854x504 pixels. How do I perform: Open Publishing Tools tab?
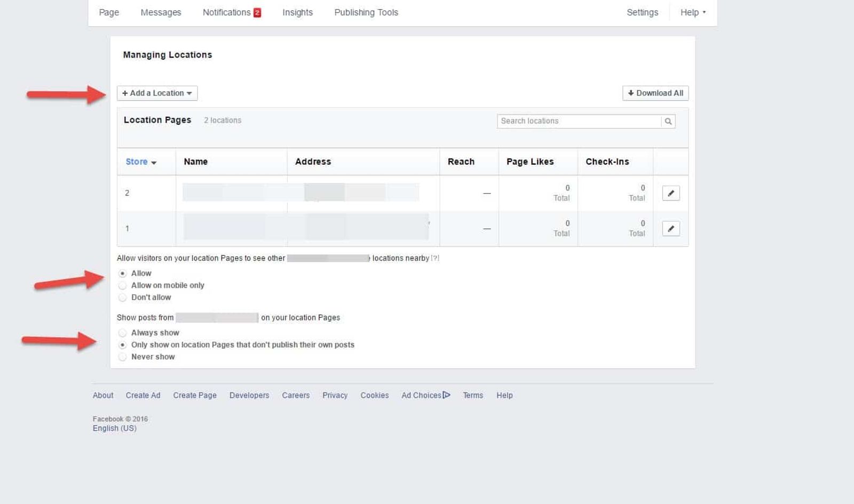click(366, 12)
